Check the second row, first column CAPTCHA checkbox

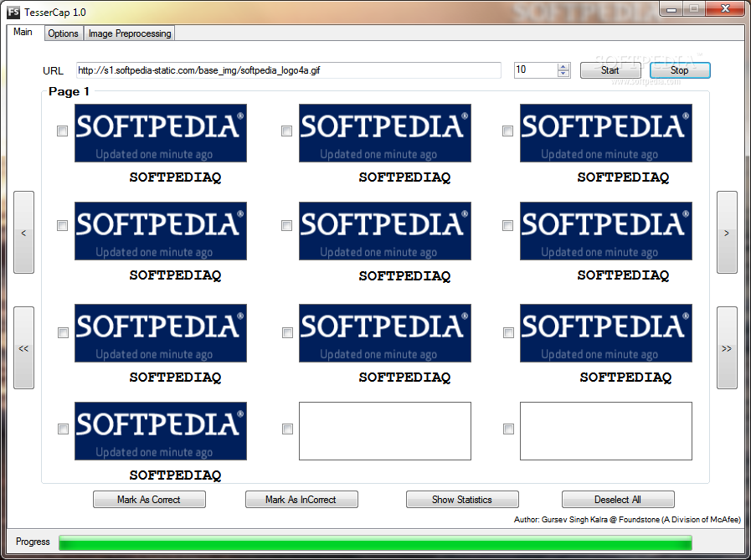(x=62, y=225)
